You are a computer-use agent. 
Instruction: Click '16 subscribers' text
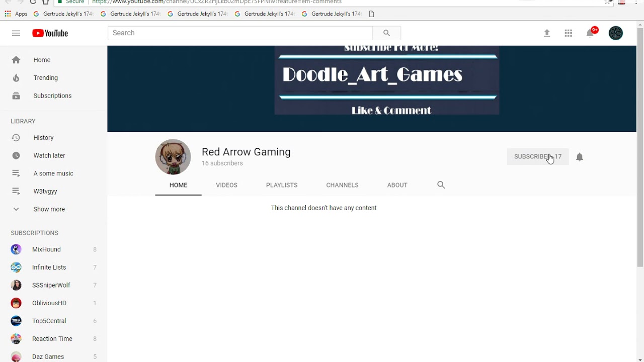[222, 163]
